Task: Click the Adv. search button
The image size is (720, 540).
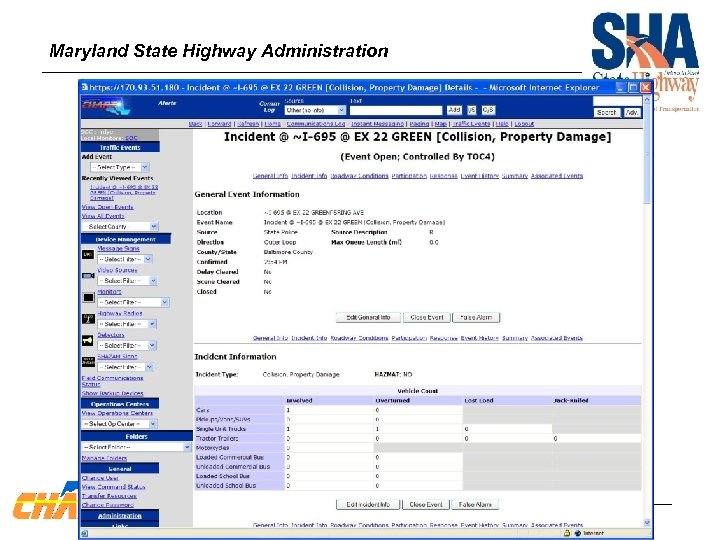Action: click(631, 112)
